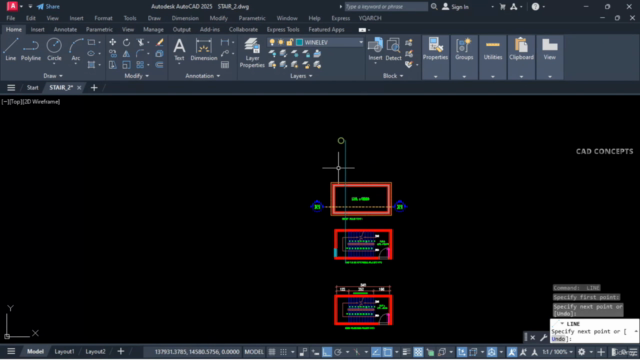Click the Table tool icon
Screen dimensions: 640x360
225,64
